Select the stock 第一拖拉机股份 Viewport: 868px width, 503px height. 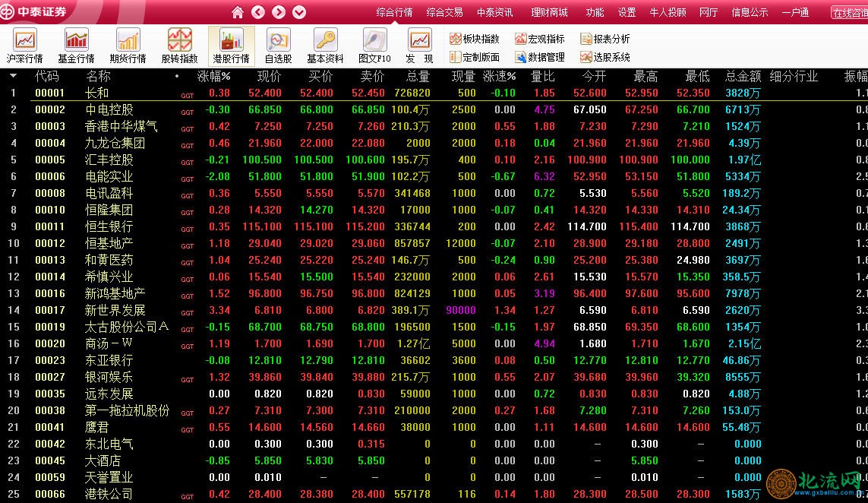[x=128, y=410]
